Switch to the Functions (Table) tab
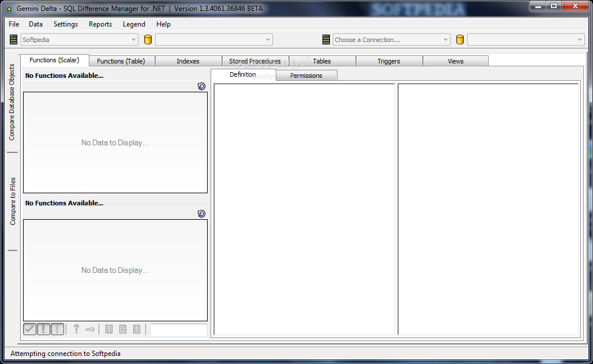Image resolution: width=593 pixels, height=364 pixels. pyautogui.click(x=121, y=61)
